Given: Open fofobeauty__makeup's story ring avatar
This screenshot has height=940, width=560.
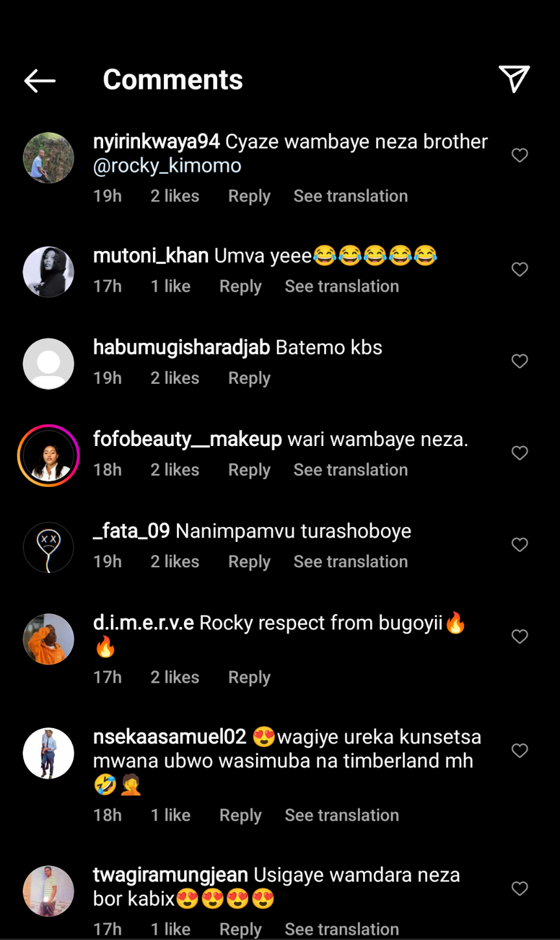Looking at the screenshot, I should click(49, 455).
